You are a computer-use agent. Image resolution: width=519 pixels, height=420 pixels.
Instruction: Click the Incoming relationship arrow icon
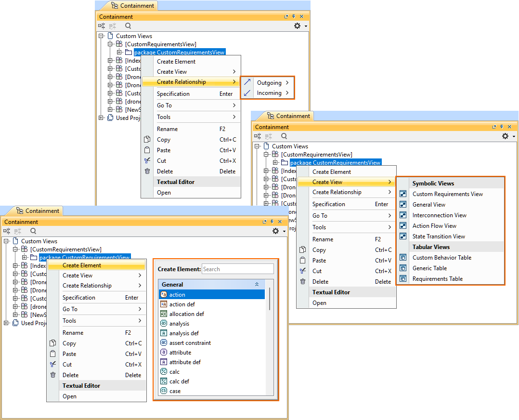click(247, 93)
